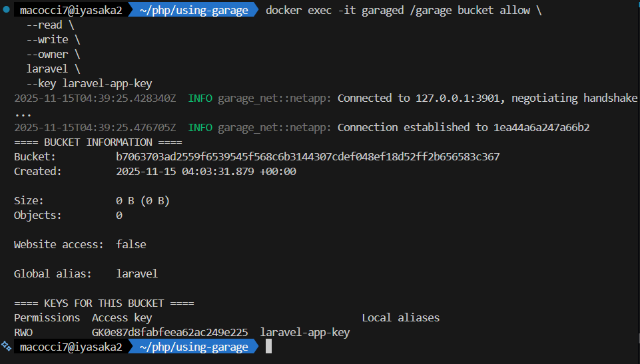
Task: Click the --read flag in the command
Action: pos(44,25)
